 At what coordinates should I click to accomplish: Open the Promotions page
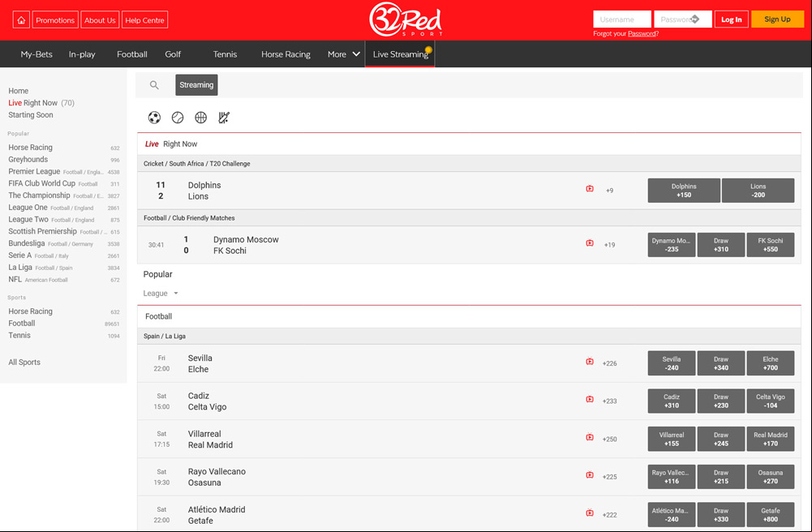tap(55, 20)
